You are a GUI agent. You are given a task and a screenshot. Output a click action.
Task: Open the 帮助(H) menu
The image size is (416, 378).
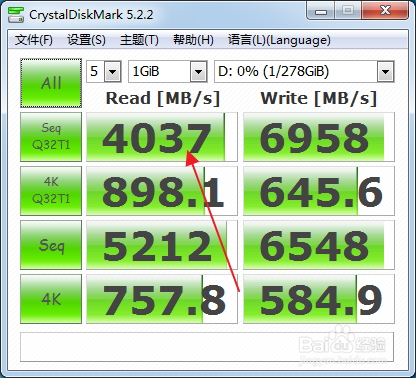coord(193,40)
